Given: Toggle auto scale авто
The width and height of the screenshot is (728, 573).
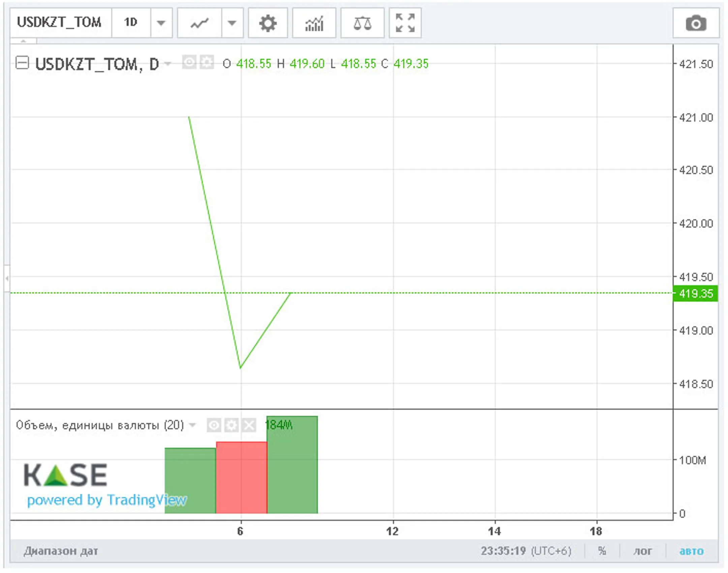Looking at the screenshot, I should (x=691, y=551).
